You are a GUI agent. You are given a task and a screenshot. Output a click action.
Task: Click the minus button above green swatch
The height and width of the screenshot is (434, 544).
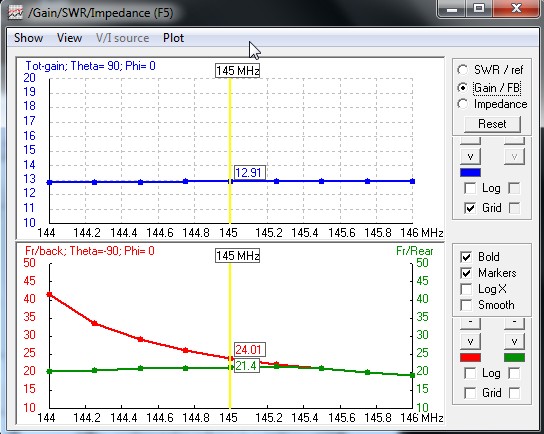(x=514, y=323)
